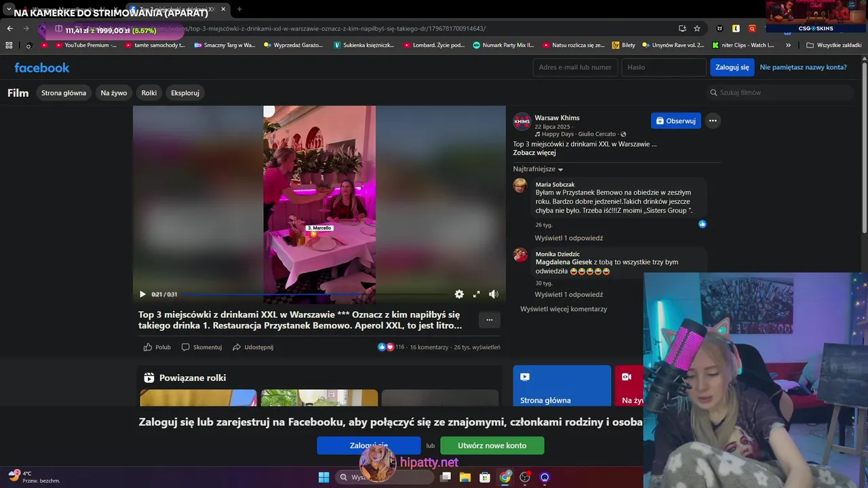Viewport: 868px width, 488px height.
Task: Open Chrome apps grid icon
Action: point(9,45)
